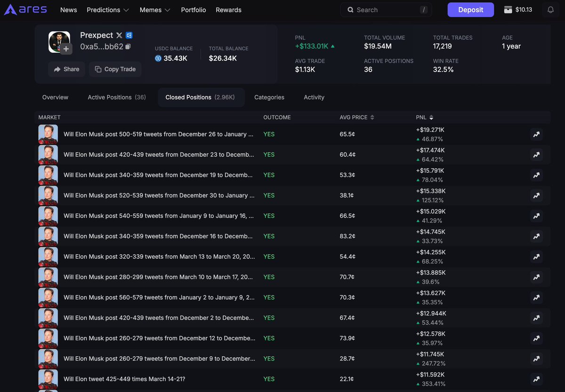Click avg price 22.1¢

coord(347,379)
